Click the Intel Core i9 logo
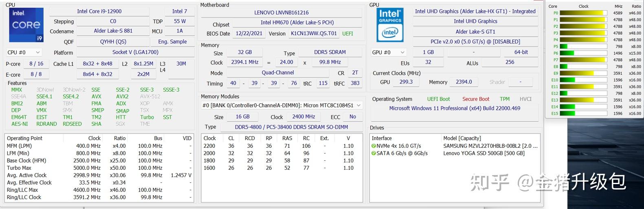The height and width of the screenshot is (209, 644). point(26,24)
